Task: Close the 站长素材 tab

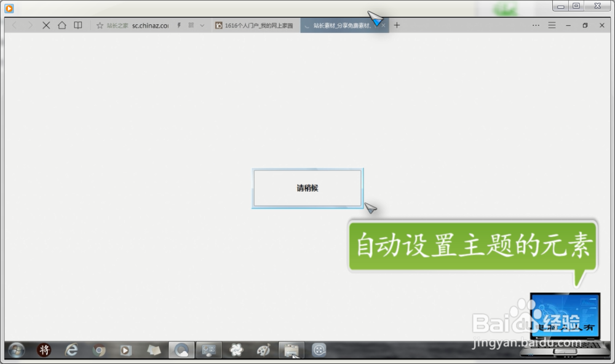Action: [x=383, y=25]
